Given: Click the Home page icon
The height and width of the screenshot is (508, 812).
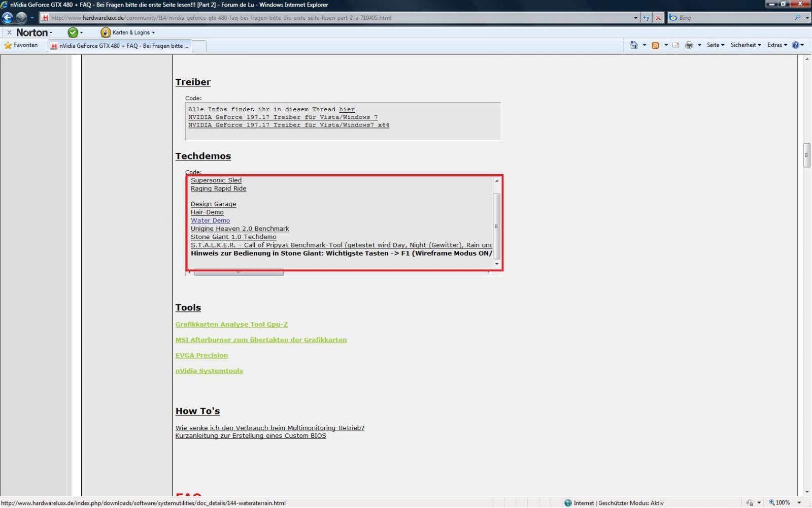Looking at the screenshot, I should 634,45.
